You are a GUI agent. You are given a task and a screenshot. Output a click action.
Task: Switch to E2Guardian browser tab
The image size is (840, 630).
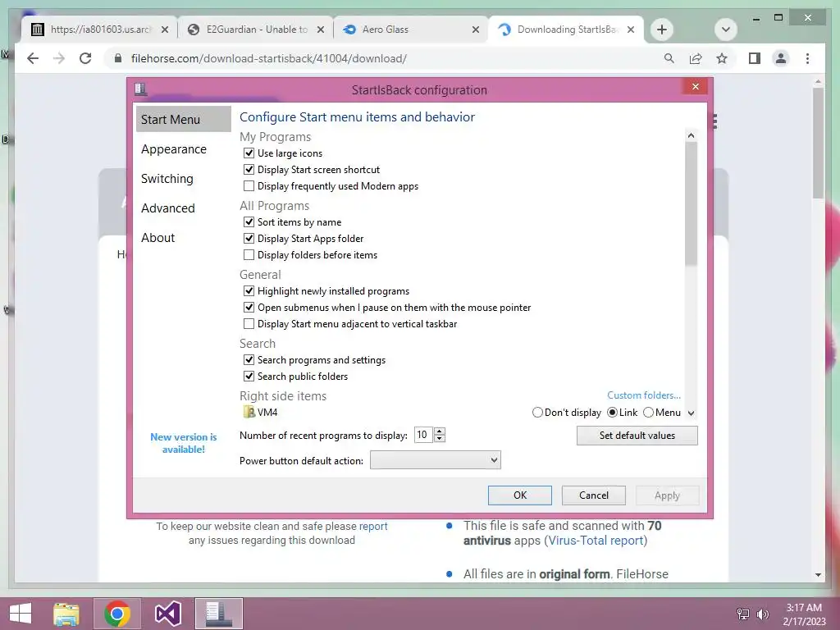257,30
